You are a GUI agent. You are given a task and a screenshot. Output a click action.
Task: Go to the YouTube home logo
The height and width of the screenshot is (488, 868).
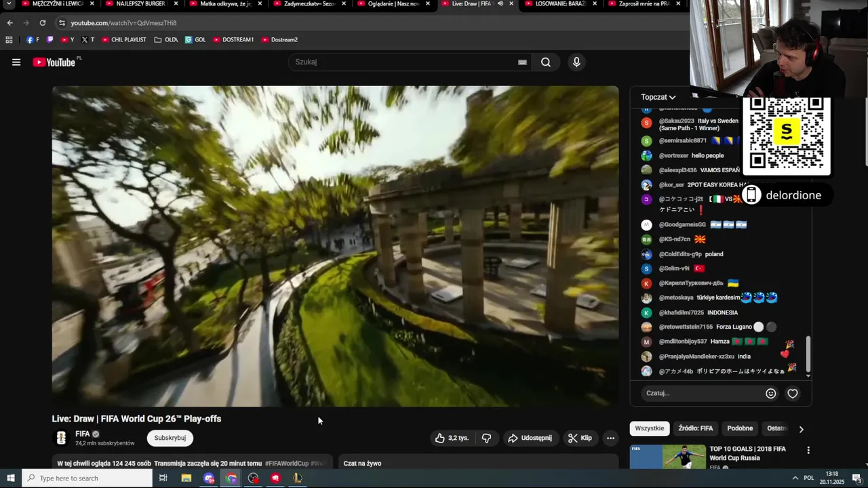[54, 62]
